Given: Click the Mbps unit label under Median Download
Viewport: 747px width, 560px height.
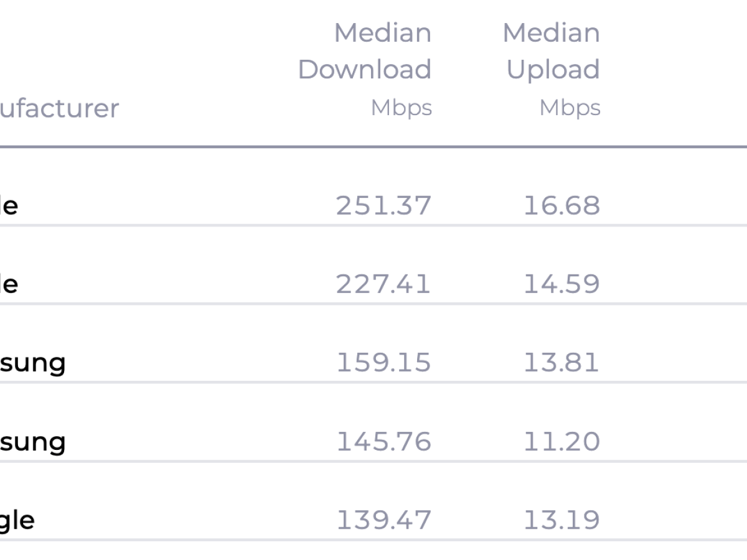Looking at the screenshot, I should click(x=402, y=108).
